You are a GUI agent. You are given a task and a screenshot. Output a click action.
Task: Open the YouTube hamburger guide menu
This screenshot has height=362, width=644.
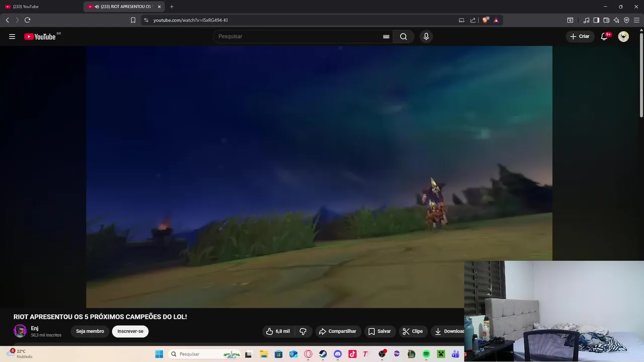(x=12, y=36)
